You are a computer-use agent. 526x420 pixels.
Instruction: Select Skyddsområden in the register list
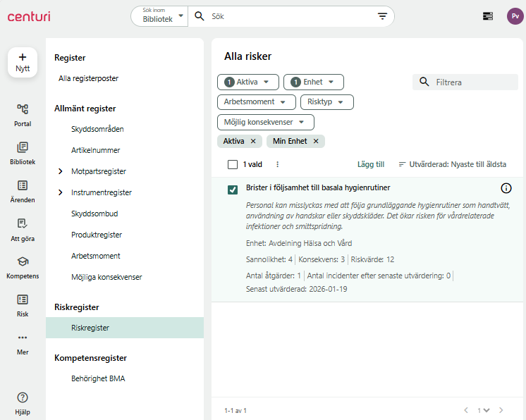(x=97, y=129)
